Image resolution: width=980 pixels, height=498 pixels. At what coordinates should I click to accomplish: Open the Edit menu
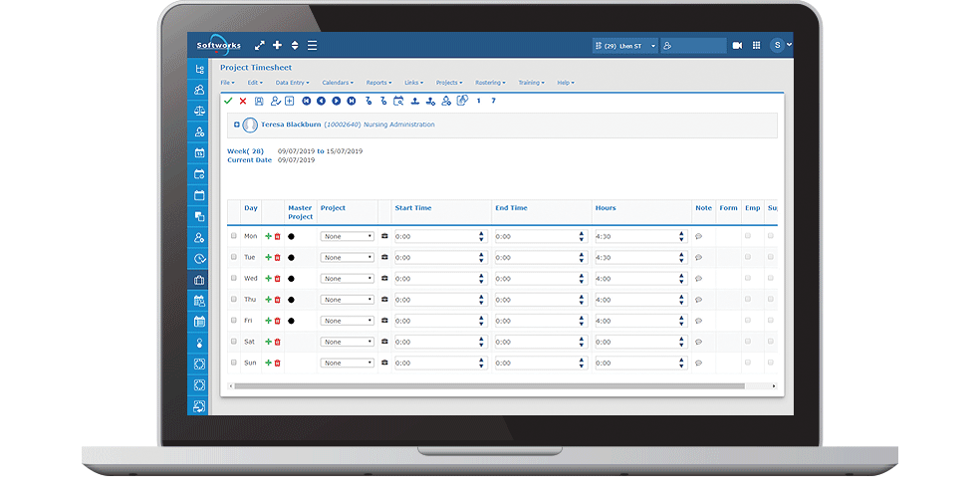click(254, 83)
